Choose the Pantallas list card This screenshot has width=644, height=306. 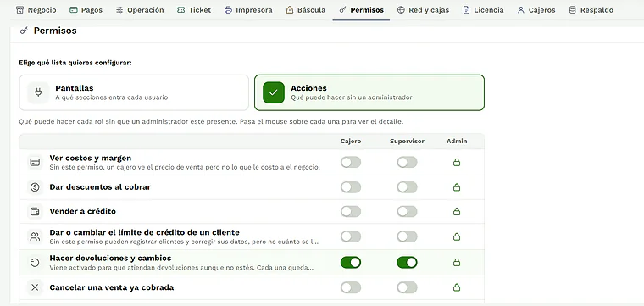[x=134, y=92]
